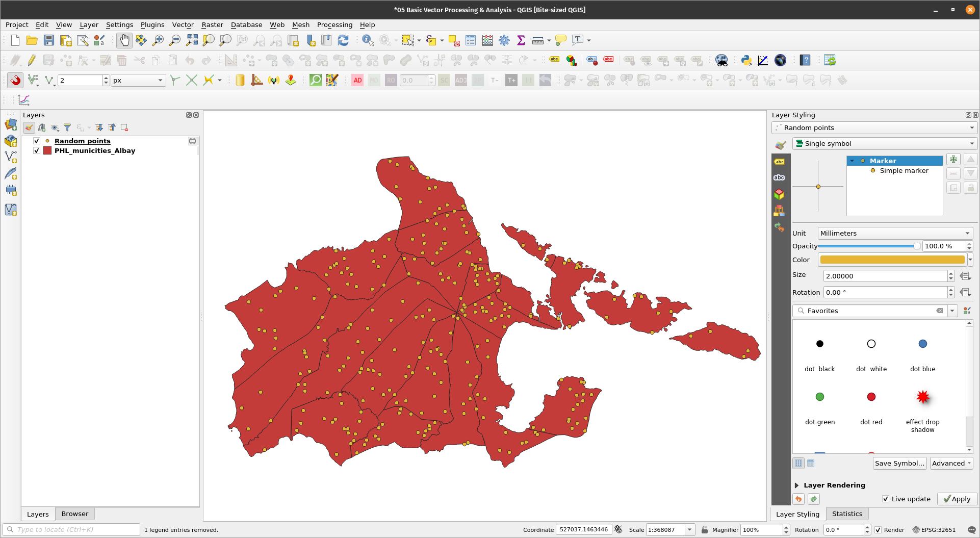The width and height of the screenshot is (980, 538).
Task: Click the Processing Toolbox gear icon
Action: tap(504, 40)
